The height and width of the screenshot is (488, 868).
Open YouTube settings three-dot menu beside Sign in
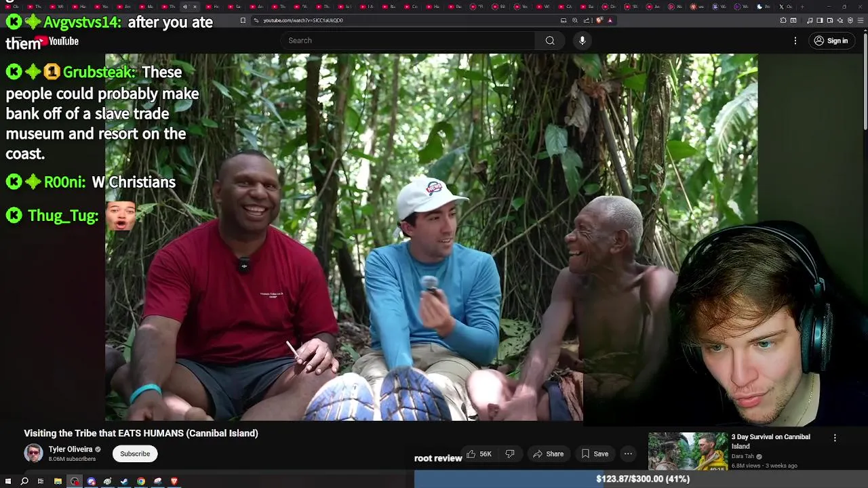pos(795,41)
